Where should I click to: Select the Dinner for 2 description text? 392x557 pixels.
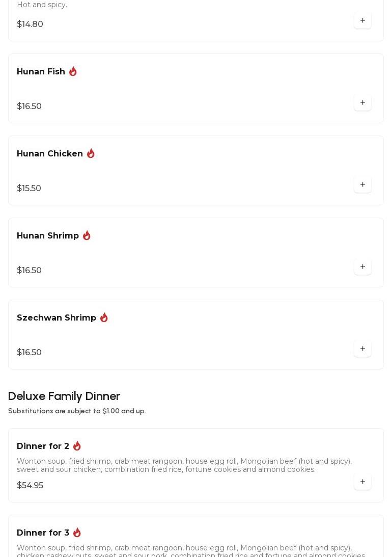(184, 465)
